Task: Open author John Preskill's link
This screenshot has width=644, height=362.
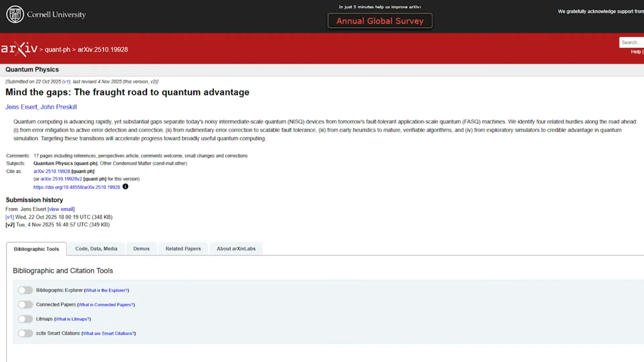Action: point(59,107)
